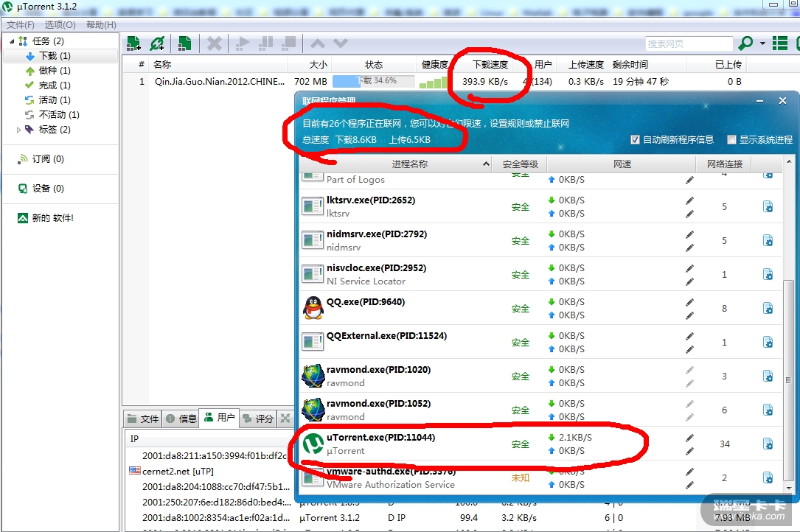The image size is (800, 532).
Task: Switch to the 文件 tab
Action: point(142,419)
